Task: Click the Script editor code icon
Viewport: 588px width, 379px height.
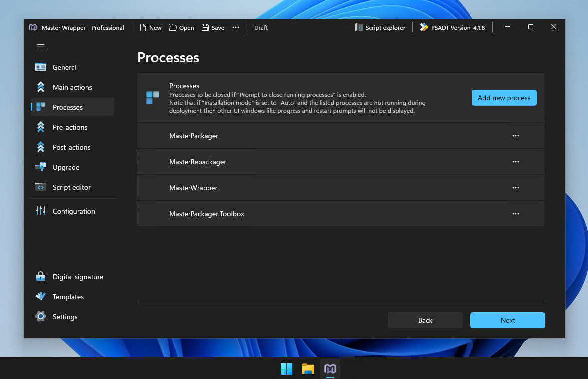Action: click(x=41, y=187)
